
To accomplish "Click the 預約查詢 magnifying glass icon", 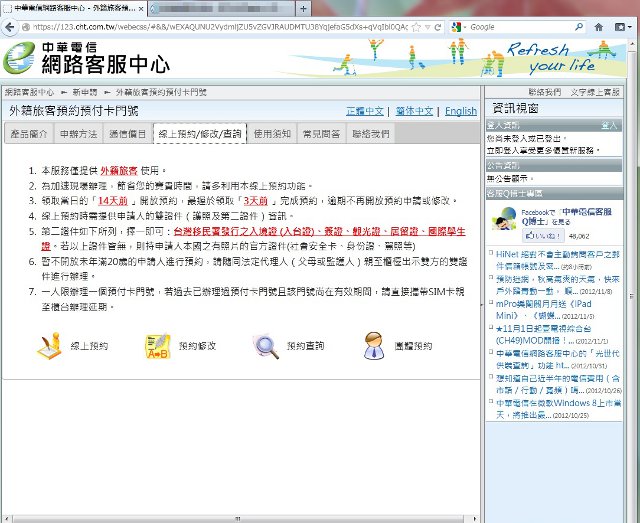I will pyautogui.click(x=266, y=346).
